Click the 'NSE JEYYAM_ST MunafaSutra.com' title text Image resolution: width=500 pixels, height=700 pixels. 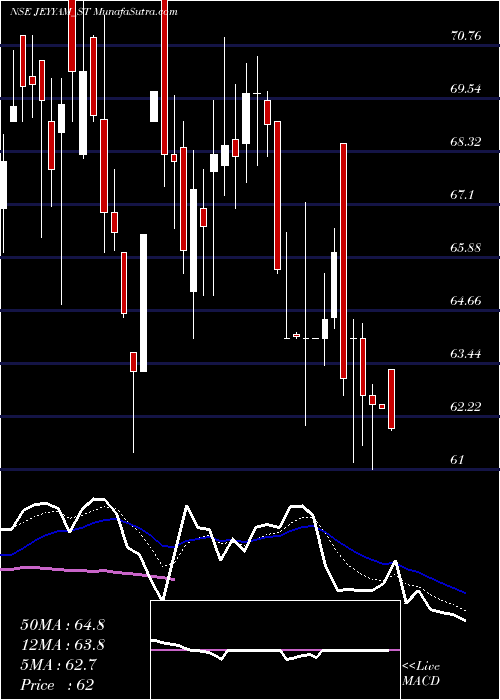(x=94, y=12)
